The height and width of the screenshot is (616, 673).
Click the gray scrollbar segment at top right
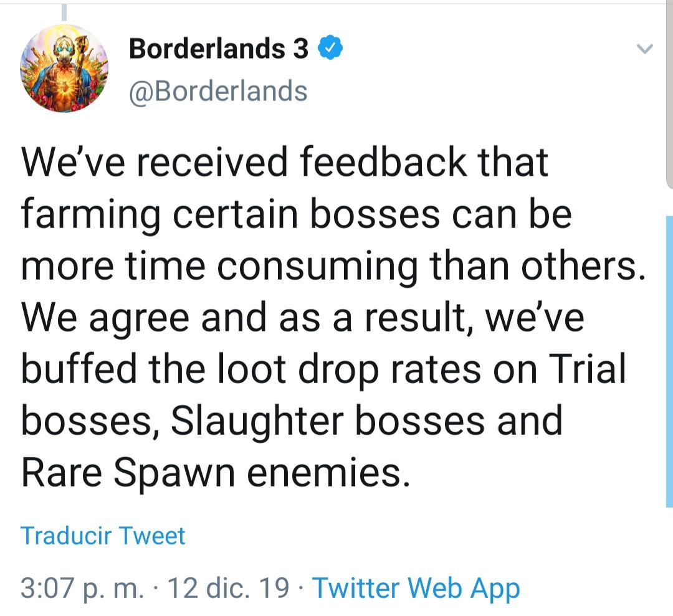click(669, 93)
